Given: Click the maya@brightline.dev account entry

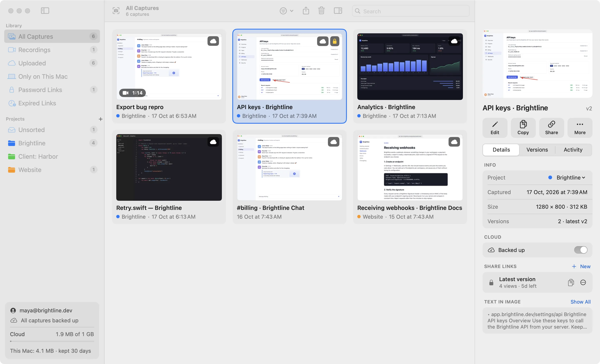Looking at the screenshot, I should pyautogui.click(x=41, y=310).
